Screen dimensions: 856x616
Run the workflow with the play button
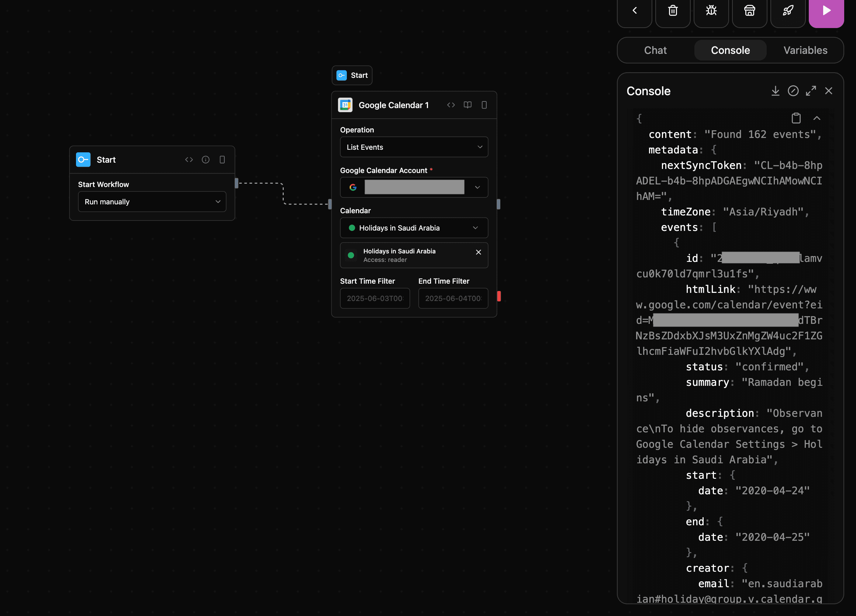pyautogui.click(x=826, y=11)
